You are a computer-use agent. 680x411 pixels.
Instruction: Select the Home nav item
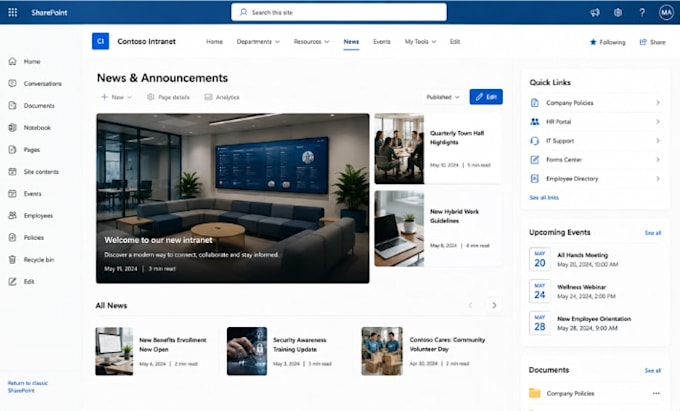coord(214,42)
